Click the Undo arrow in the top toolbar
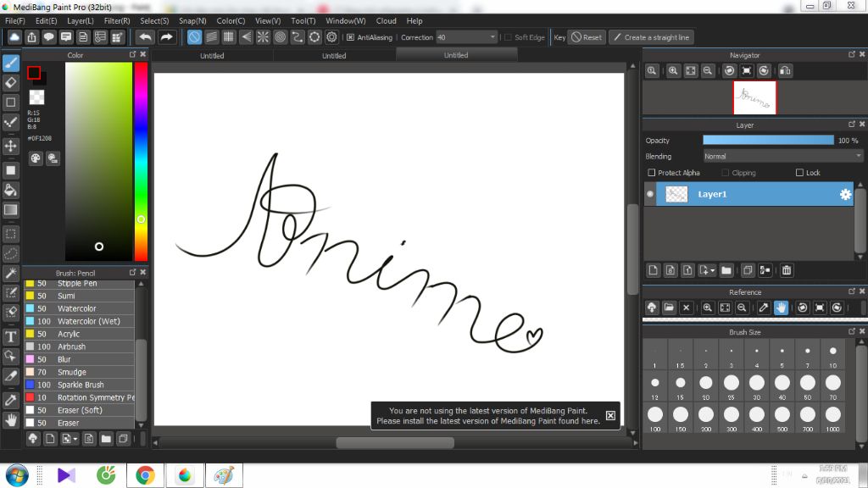 [146, 37]
